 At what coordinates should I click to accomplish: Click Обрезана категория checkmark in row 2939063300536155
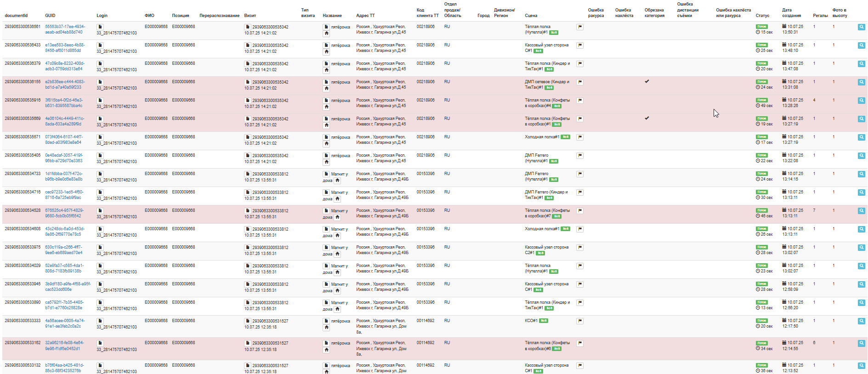click(647, 81)
